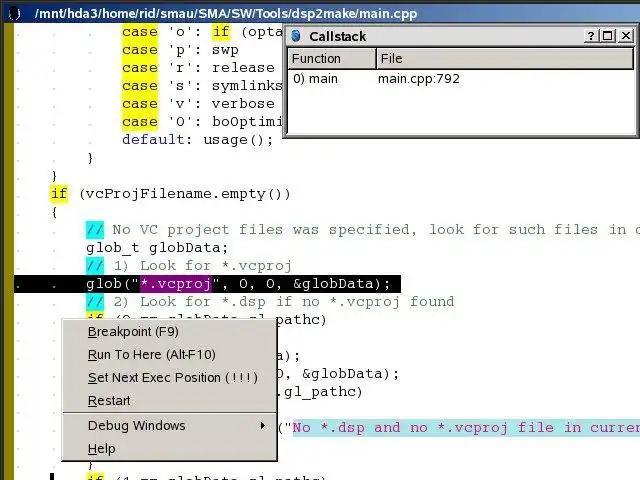This screenshot has height=480, width=640.
Task: Click the highlighted glob("*.vcproj") line
Action: 207,284
